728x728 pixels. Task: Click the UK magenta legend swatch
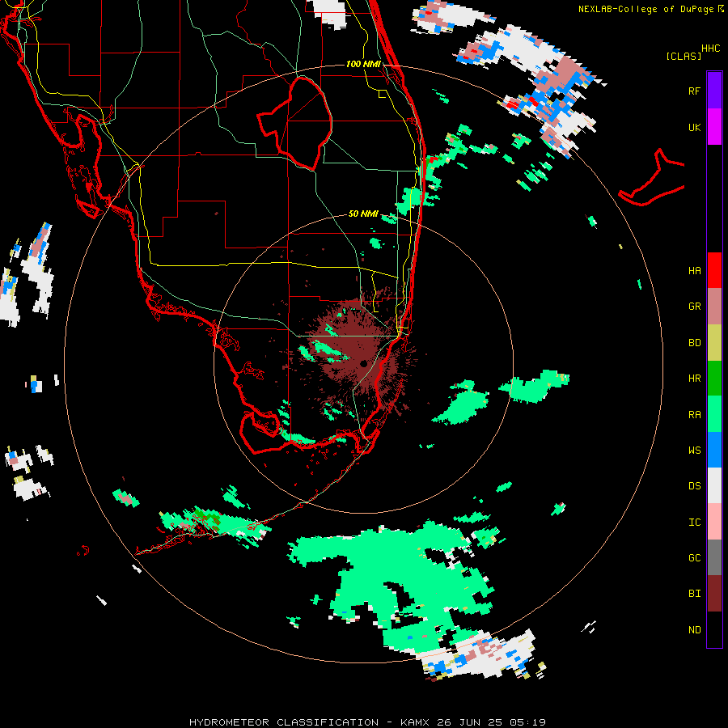tap(714, 127)
